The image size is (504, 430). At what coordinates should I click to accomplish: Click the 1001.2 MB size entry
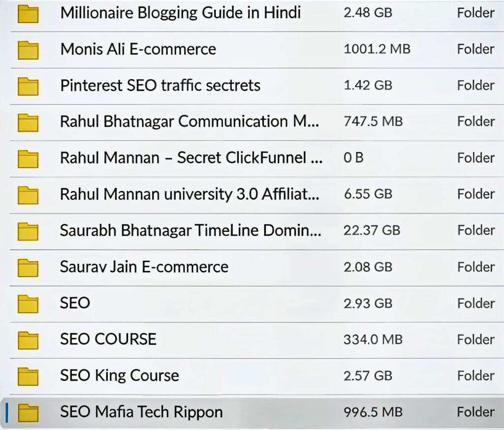[377, 49]
